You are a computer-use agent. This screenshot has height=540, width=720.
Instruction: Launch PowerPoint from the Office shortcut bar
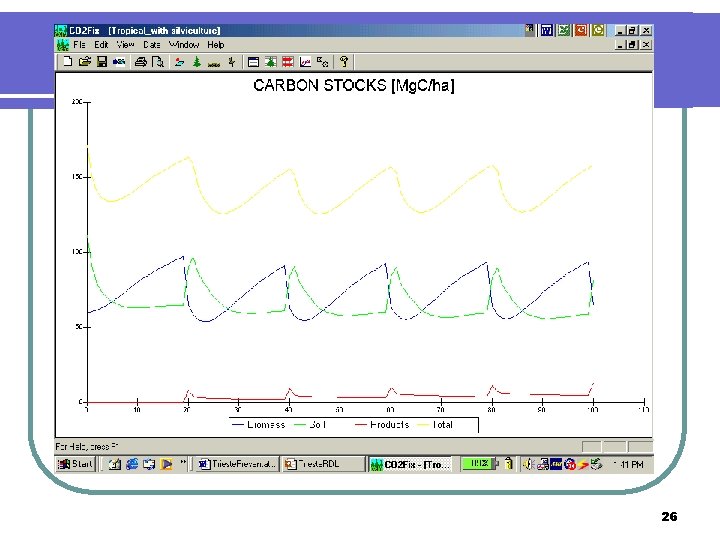click(581, 30)
